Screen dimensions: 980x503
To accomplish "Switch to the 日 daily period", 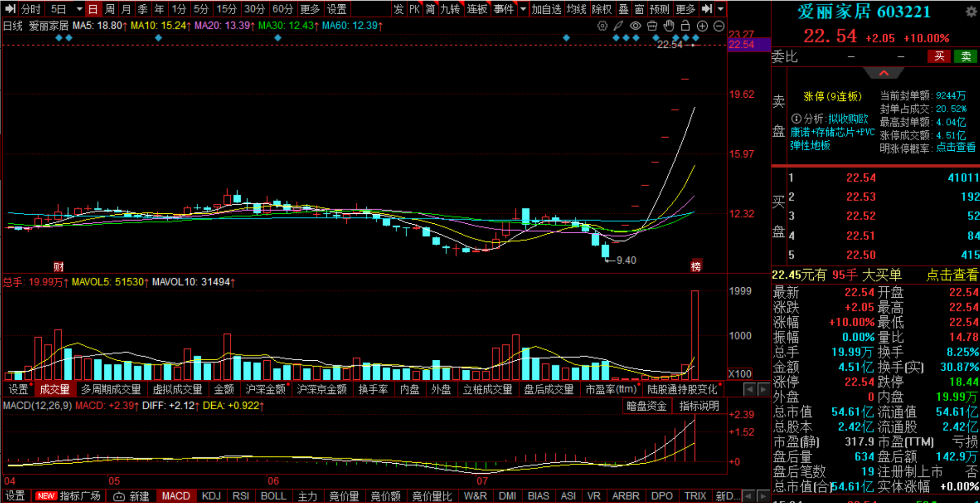I will tap(93, 9).
